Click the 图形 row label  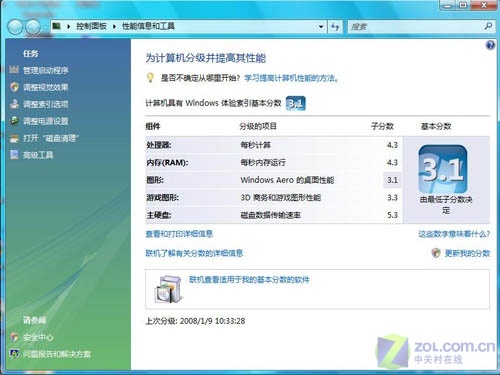(x=155, y=180)
